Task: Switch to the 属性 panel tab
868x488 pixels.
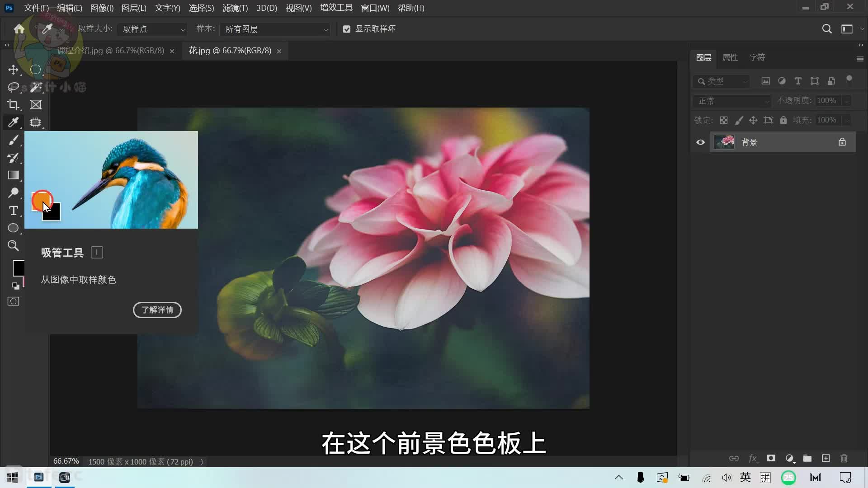Action: (730, 57)
